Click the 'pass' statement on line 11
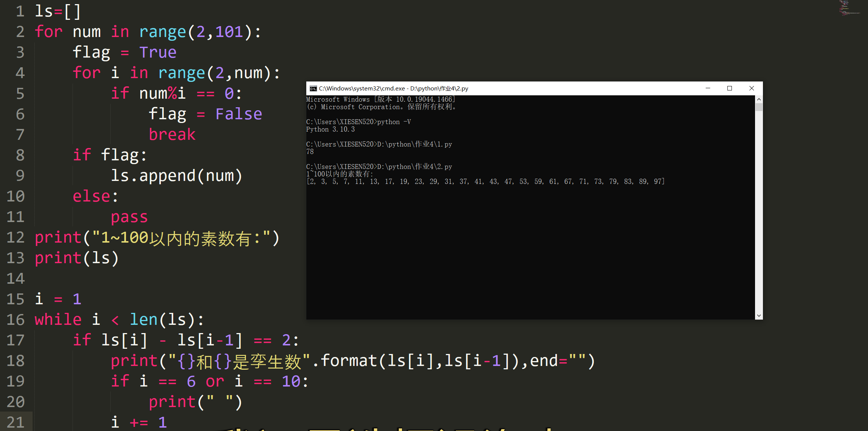868x431 pixels. tap(129, 216)
